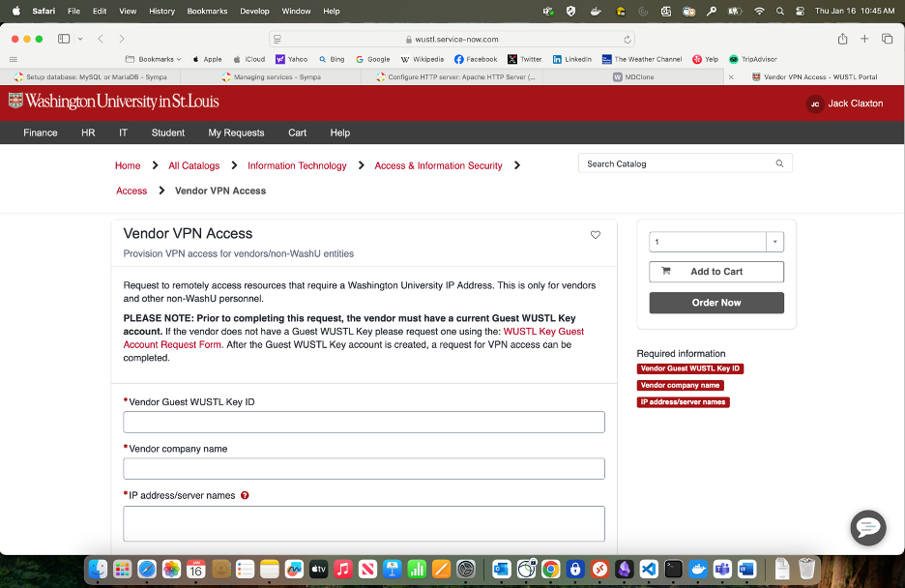Click into the IP address/server names textbox
Screen dimensions: 905x588
[x=364, y=523]
